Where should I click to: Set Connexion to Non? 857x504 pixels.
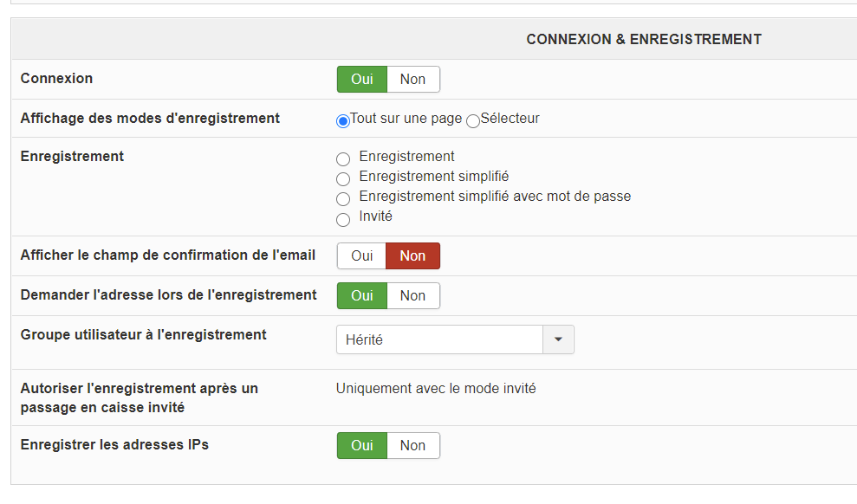click(412, 80)
